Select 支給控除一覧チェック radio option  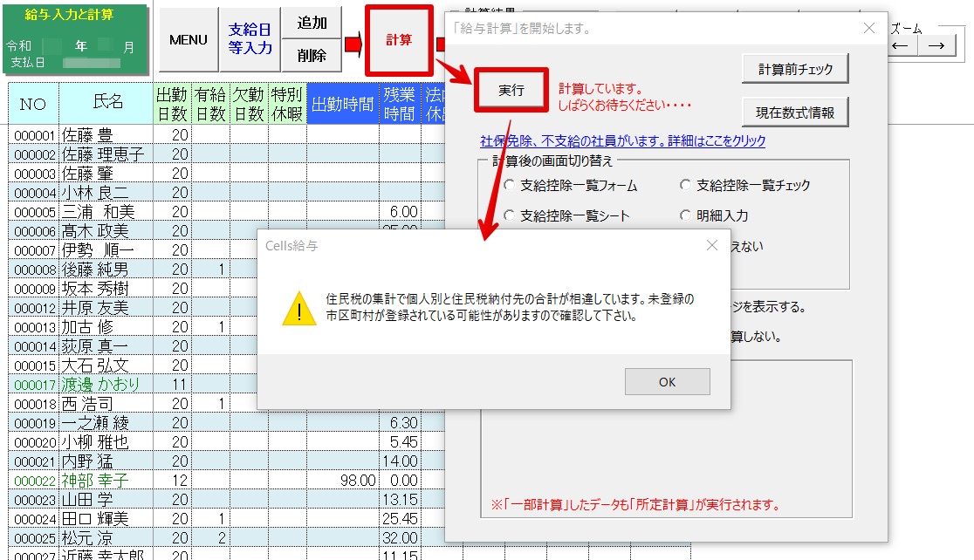686,185
